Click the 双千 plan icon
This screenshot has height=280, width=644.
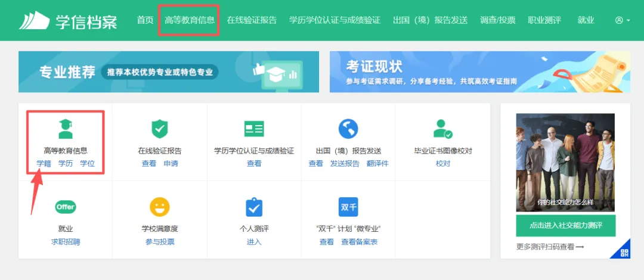click(348, 207)
